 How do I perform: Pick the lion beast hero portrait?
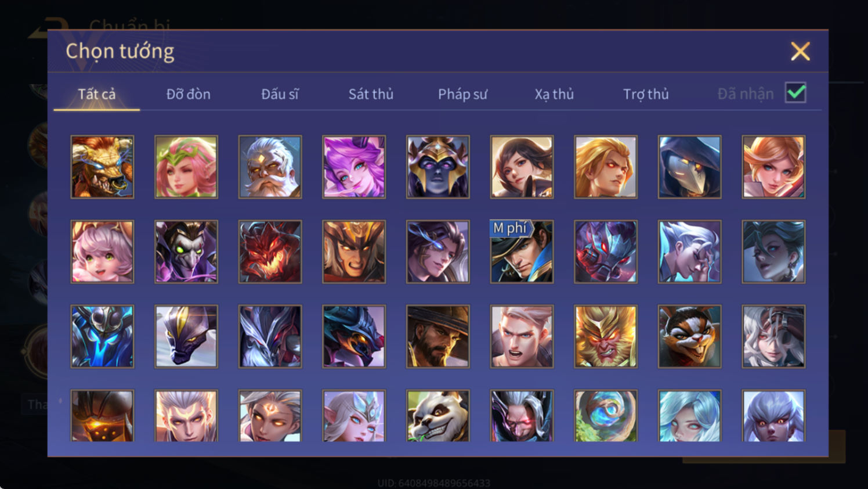coord(102,167)
